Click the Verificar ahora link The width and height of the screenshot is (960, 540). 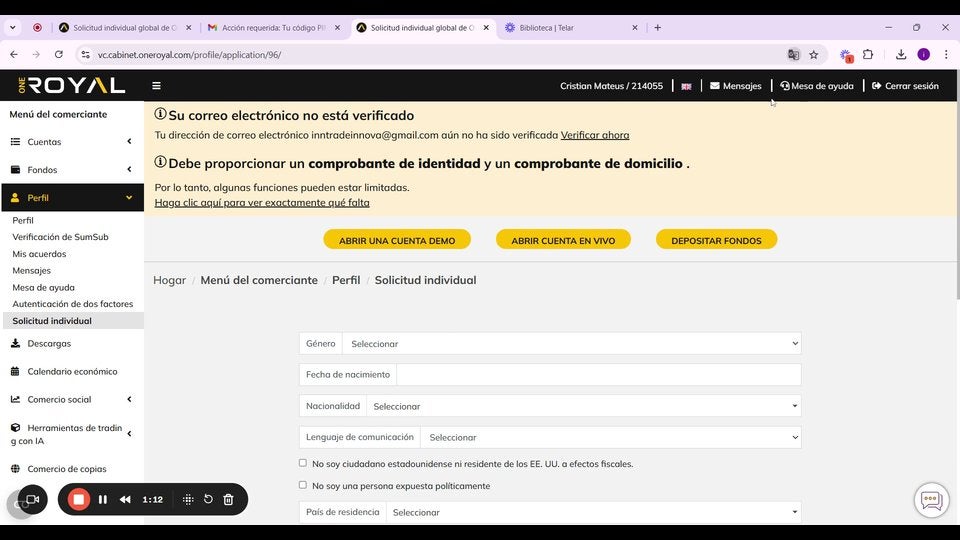(594, 135)
